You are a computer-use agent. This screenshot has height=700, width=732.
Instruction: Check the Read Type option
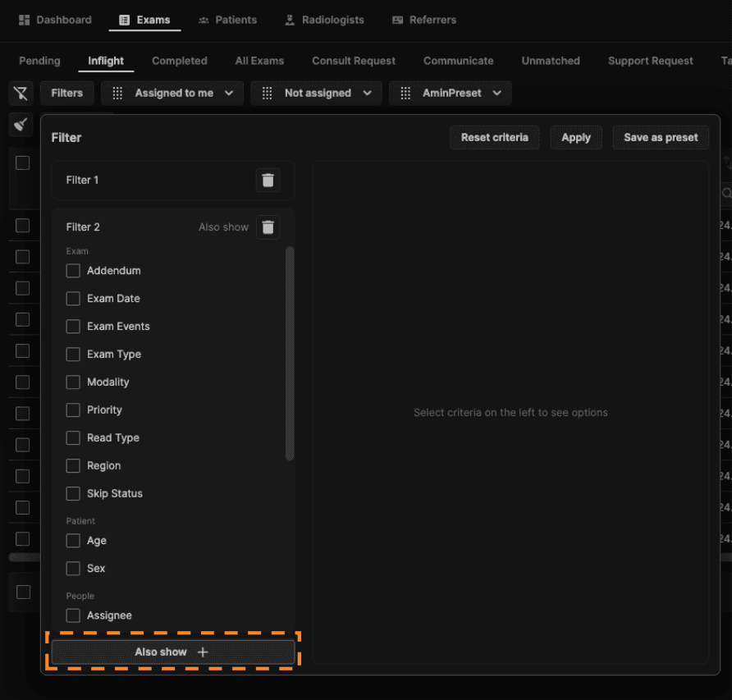(x=73, y=438)
